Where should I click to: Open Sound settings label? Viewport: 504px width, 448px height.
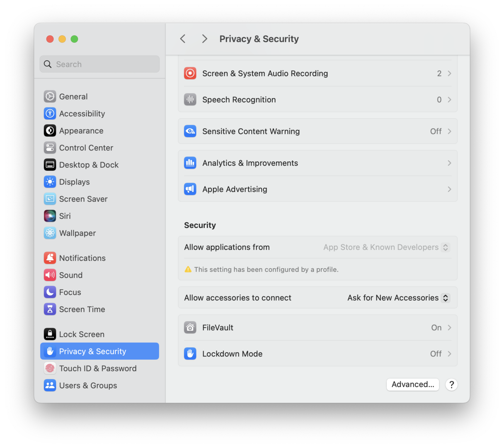[71, 275]
